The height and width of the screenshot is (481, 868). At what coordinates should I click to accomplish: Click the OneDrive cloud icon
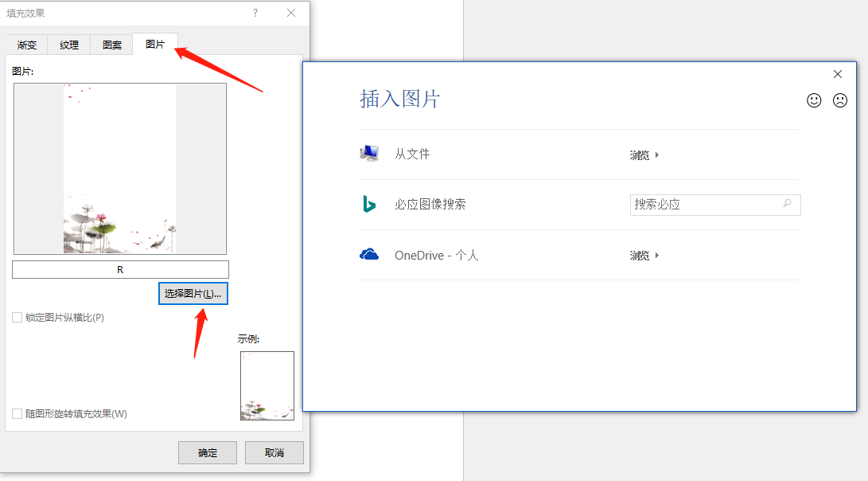pyautogui.click(x=368, y=255)
